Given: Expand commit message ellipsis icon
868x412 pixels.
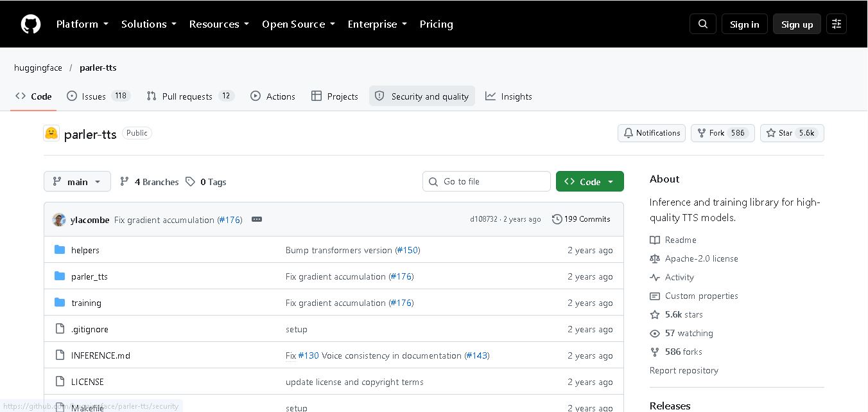Looking at the screenshot, I should click(257, 219).
